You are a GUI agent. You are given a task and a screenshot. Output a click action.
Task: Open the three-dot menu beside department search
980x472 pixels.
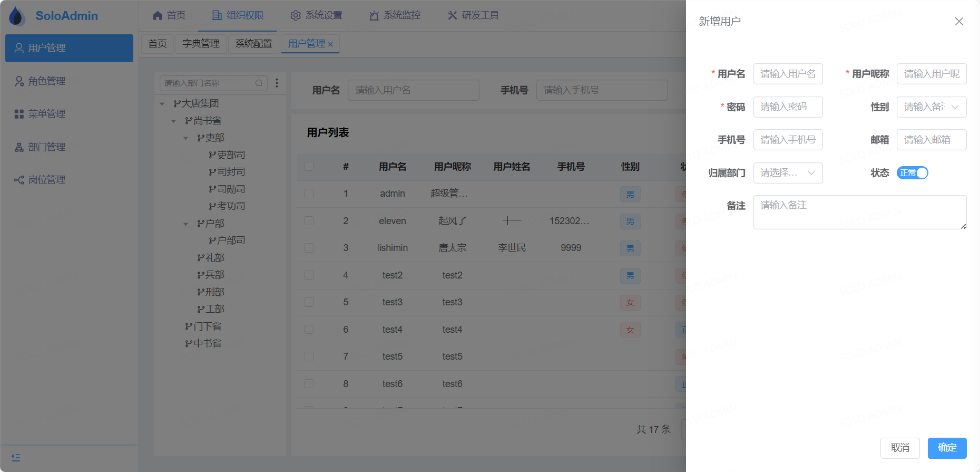point(277,83)
